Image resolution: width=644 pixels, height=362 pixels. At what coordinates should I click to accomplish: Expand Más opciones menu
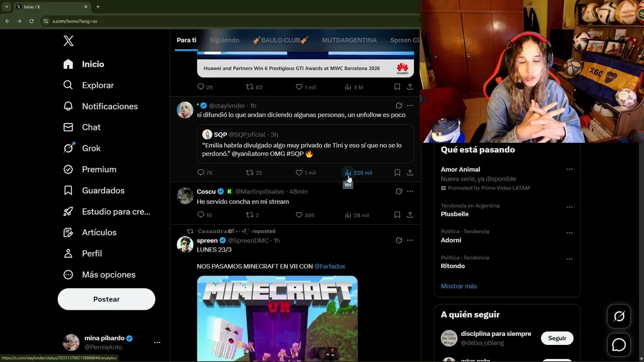tap(99, 275)
